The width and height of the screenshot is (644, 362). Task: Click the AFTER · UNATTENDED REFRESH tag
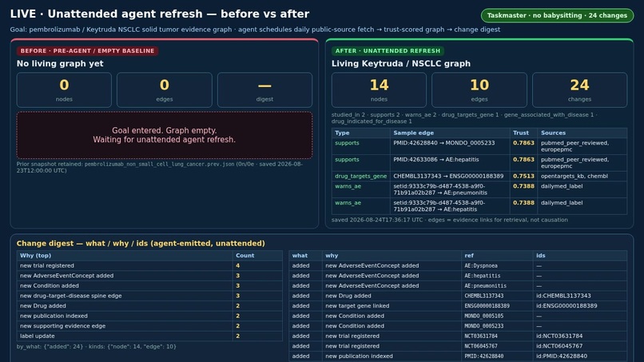tap(388, 51)
